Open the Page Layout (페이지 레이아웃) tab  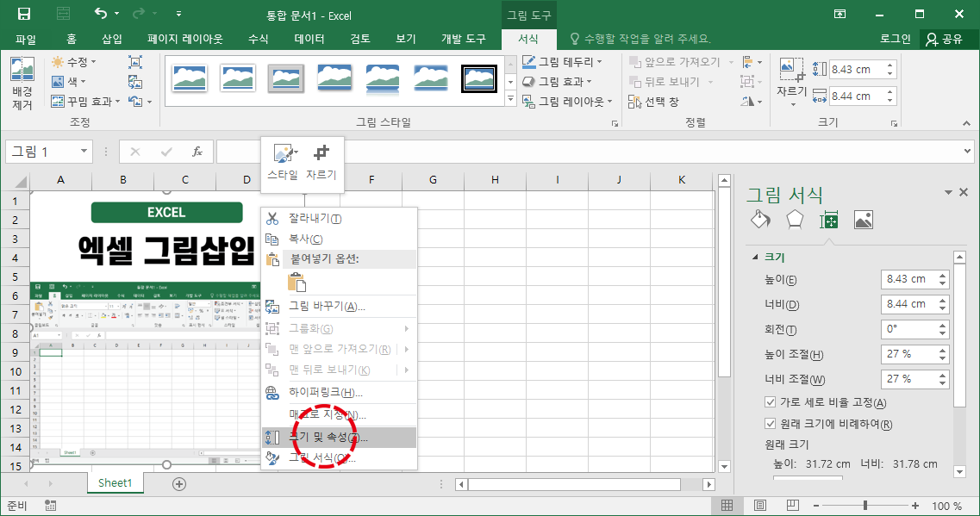point(185,39)
